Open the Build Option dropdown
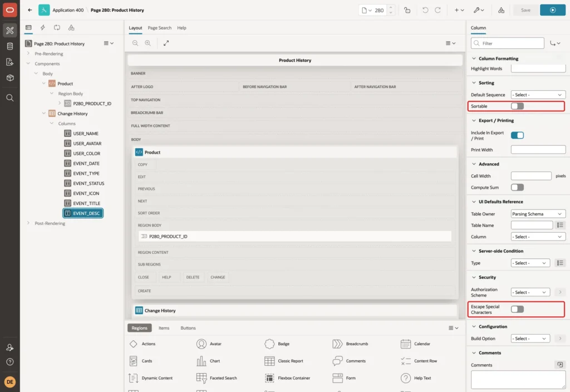The width and height of the screenshot is (570, 392). (x=530, y=338)
